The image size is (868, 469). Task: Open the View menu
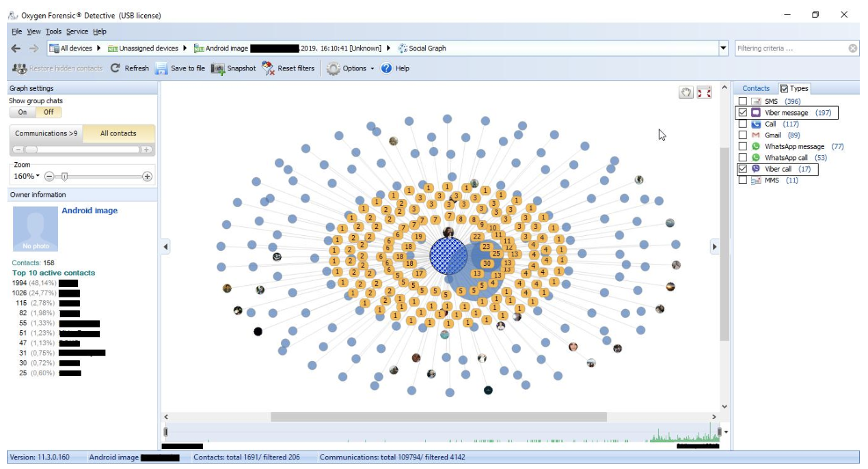[33, 31]
